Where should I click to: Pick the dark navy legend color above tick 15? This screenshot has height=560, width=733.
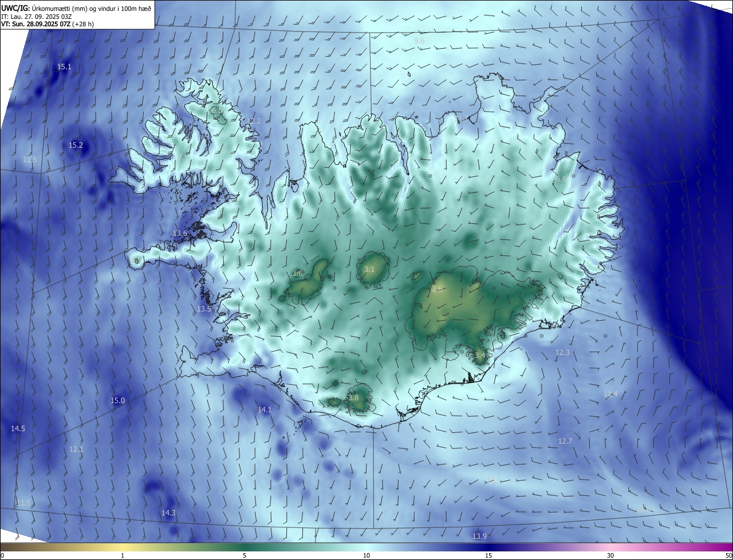pos(488,547)
